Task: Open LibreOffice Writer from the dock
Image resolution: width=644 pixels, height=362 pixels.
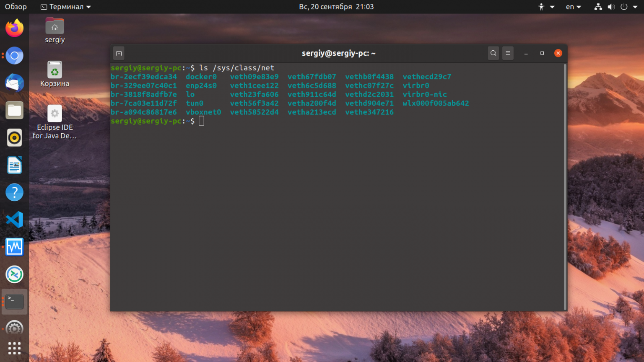Action: pyautogui.click(x=15, y=165)
